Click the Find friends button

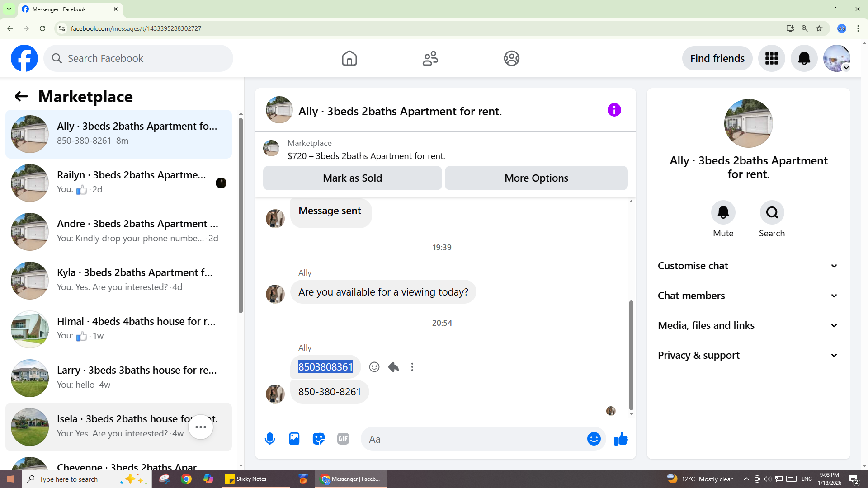(717, 58)
